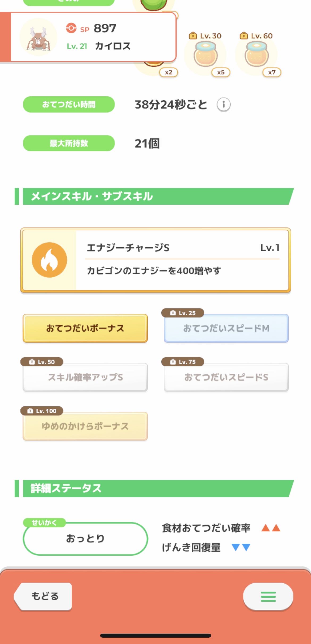
Task: Tap the おっとり nature pill
Action: pos(85,539)
